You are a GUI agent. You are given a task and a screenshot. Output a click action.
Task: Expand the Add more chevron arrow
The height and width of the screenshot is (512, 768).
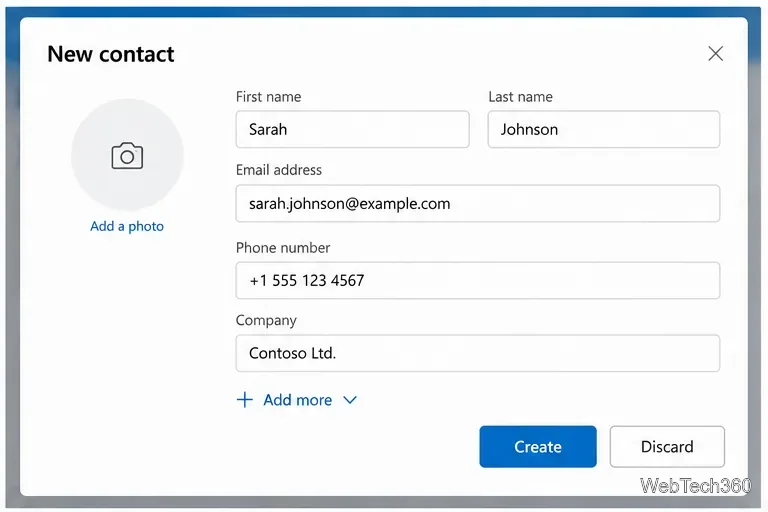pos(350,400)
